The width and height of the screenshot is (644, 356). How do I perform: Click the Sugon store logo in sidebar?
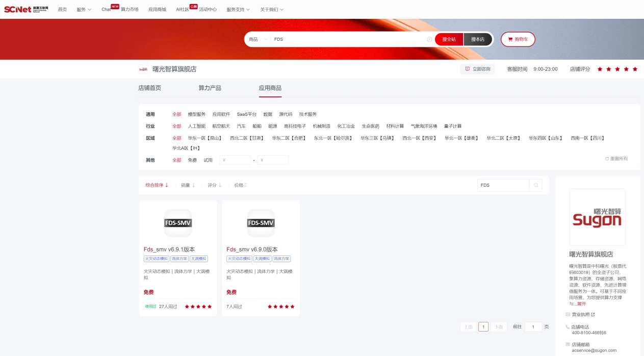pyautogui.click(x=597, y=217)
